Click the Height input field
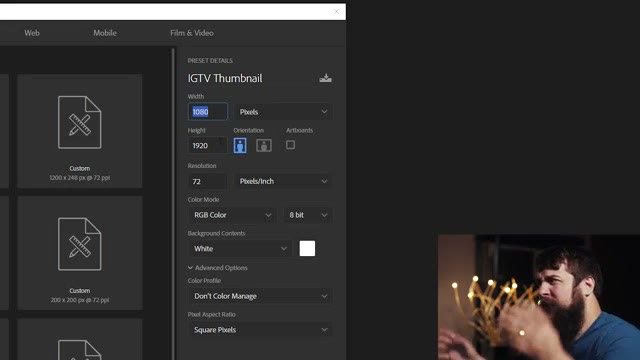The image size is (640, 360). pos(207,146)
